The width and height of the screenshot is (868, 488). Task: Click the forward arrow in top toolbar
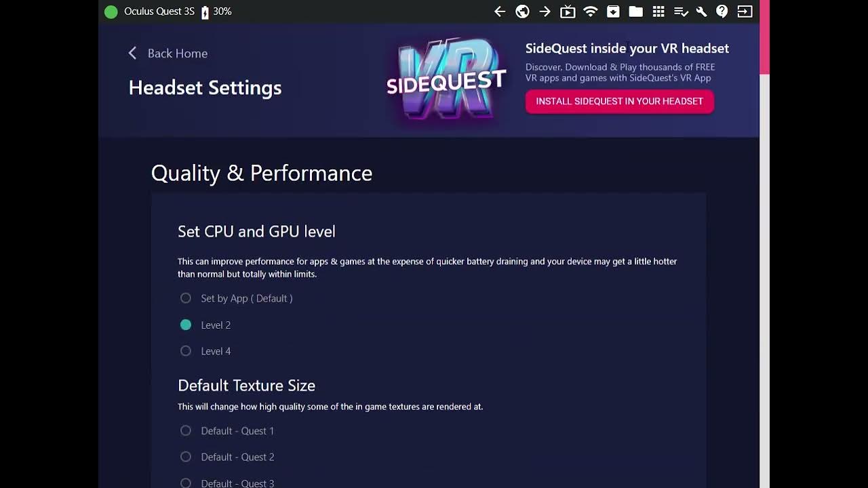(x=545, y=12)
